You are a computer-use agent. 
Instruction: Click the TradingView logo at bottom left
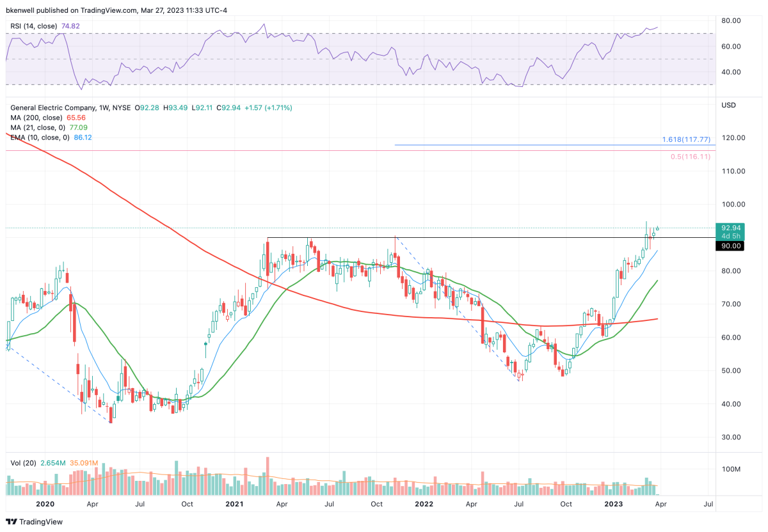pos(33,522)
